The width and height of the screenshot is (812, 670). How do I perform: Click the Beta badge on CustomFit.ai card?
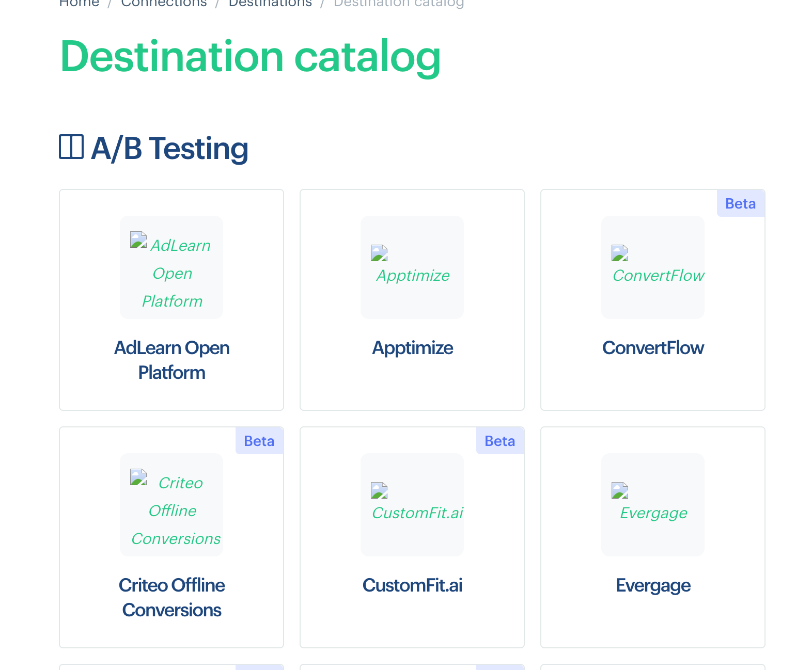[x=500, y=441]
